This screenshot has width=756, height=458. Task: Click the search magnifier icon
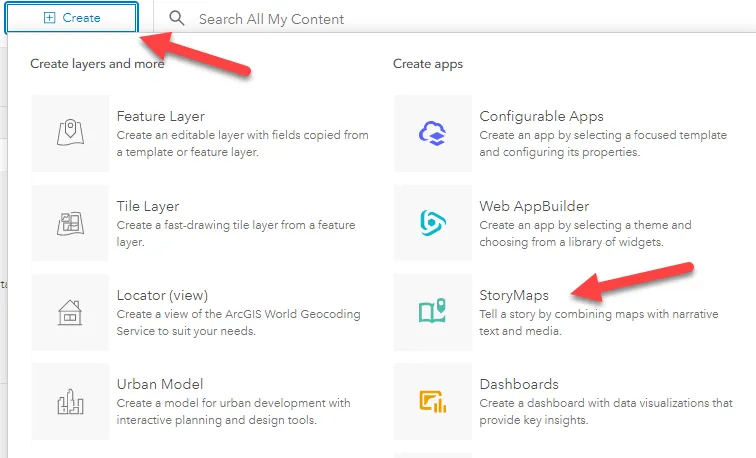click(176, 18)
